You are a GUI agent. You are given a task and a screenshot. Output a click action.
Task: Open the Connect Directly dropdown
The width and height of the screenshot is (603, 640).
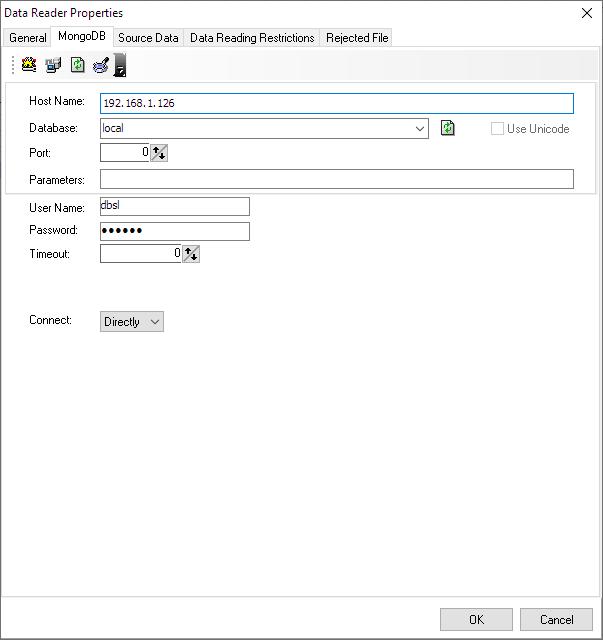point(132,322)
